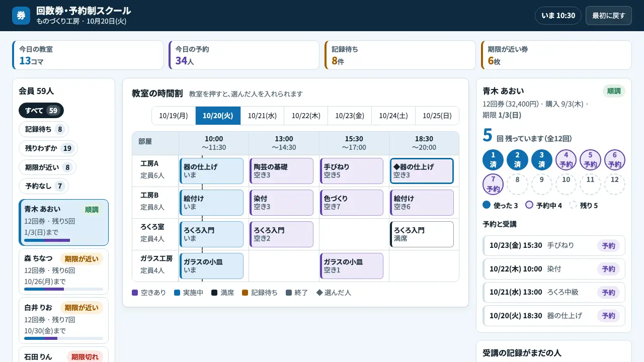This screenshot has width=644, height=362.
Task: Switch to the 10/21(水) date tab
Action: tap(262, 116)
